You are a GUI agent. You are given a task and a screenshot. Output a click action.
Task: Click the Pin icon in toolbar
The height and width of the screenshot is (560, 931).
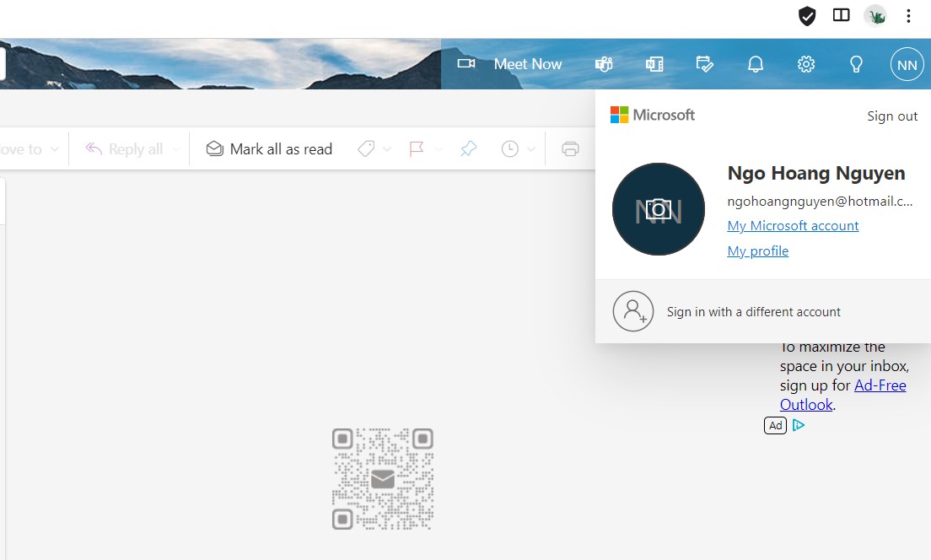(x=469, y=148)
